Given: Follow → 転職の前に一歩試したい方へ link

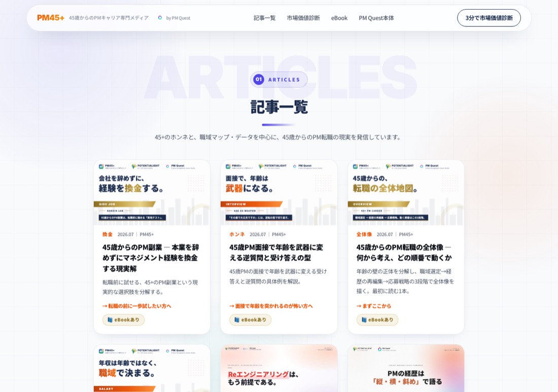Looking at the screenshot, I should click(x=137, y=306).
